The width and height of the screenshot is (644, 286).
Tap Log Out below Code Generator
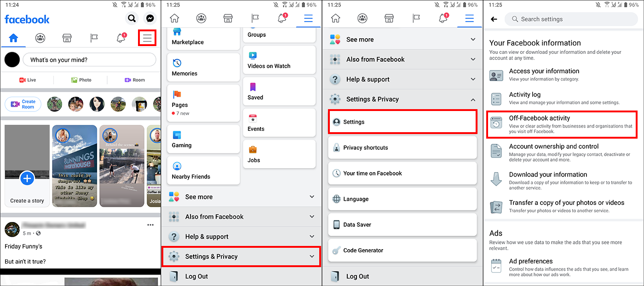pyautogui.click(x=402, y=276)
